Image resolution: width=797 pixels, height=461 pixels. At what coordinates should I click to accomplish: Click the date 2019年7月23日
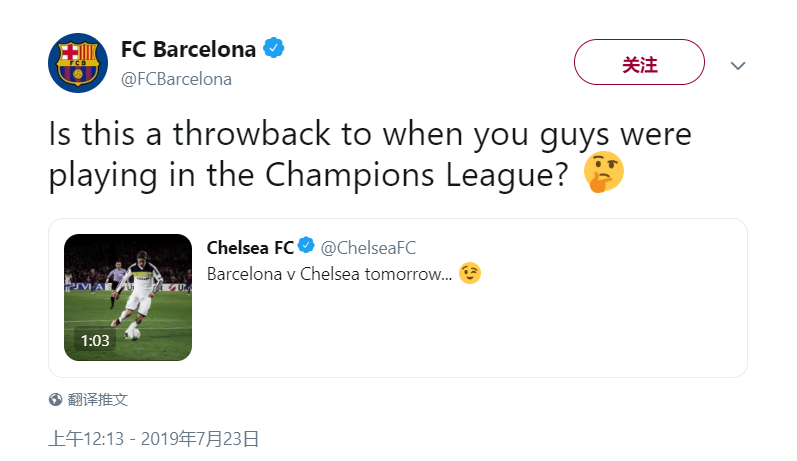tap(200, 439)
